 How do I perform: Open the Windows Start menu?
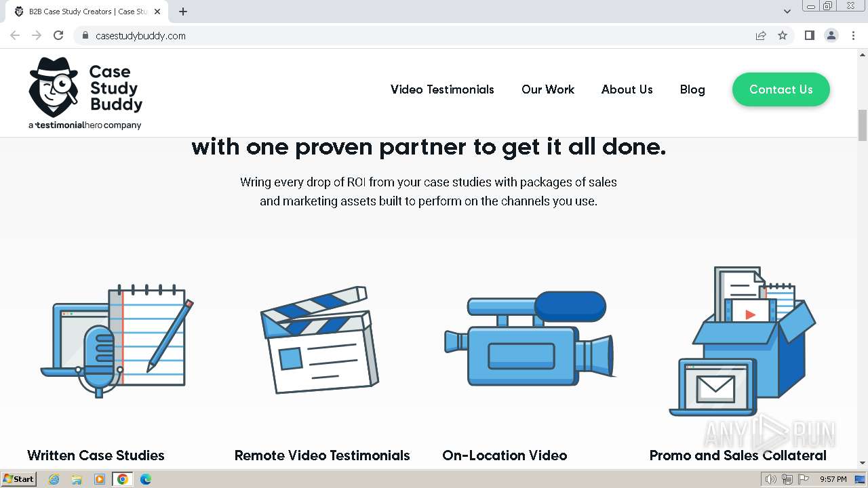19,479
